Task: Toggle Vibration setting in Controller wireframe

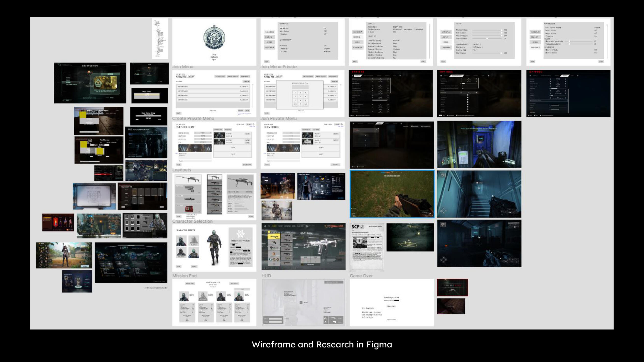Action: click(x=595, y=36)
